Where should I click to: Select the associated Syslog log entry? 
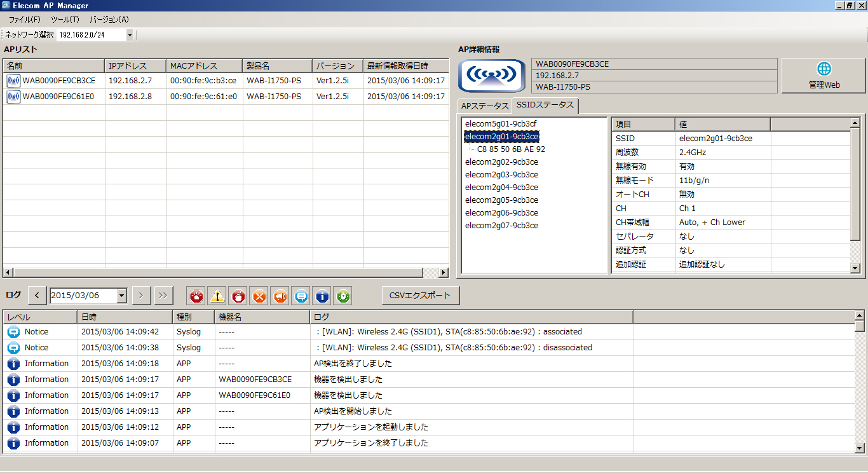pyautogui.click(x=429, y=332)
